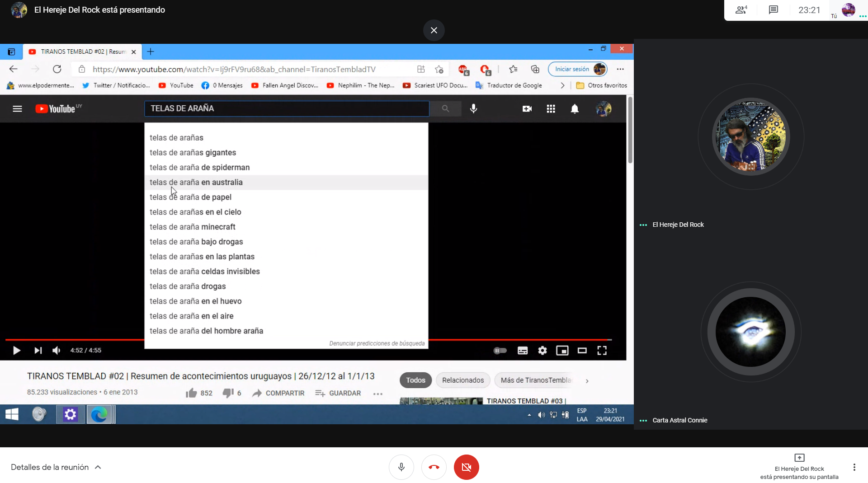
Task: Reload the browser page
Action: click(57, 69)
